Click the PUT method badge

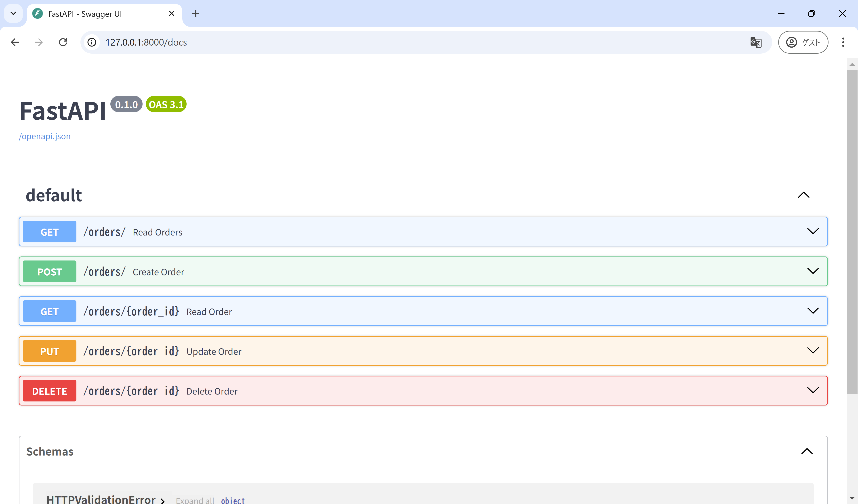[50, 351]
